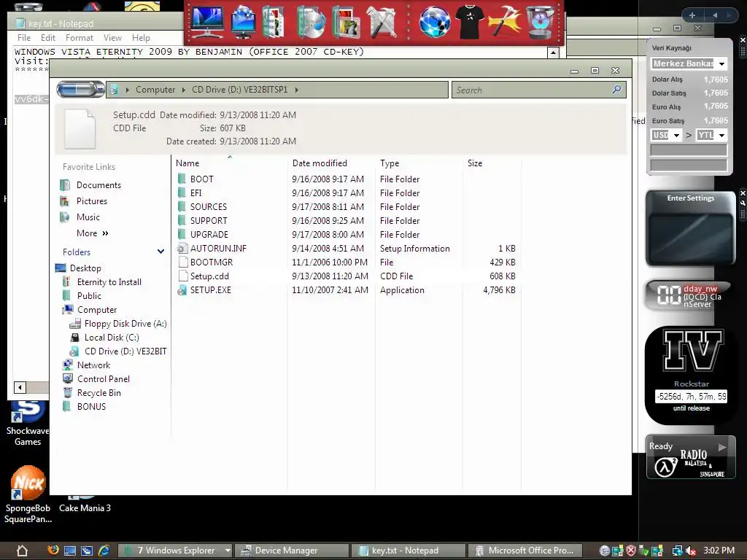
Task: Open Notepad View menu
Action: (112, 38)
